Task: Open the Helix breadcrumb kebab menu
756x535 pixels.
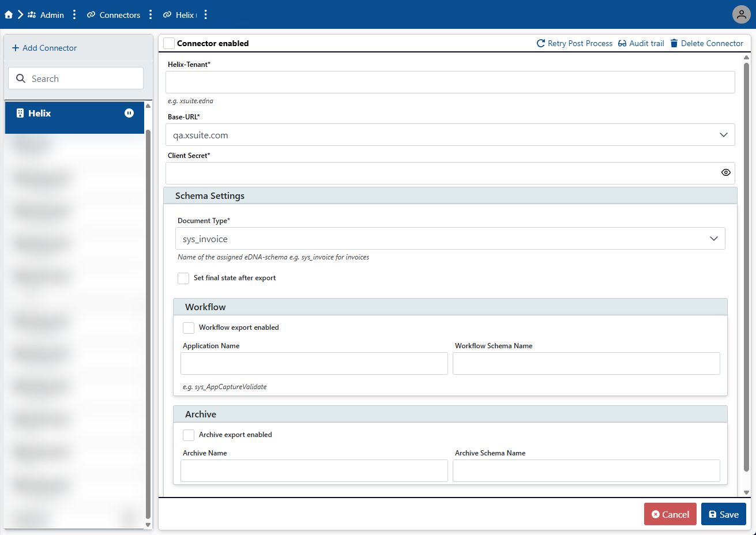Action: click(206, 14)
